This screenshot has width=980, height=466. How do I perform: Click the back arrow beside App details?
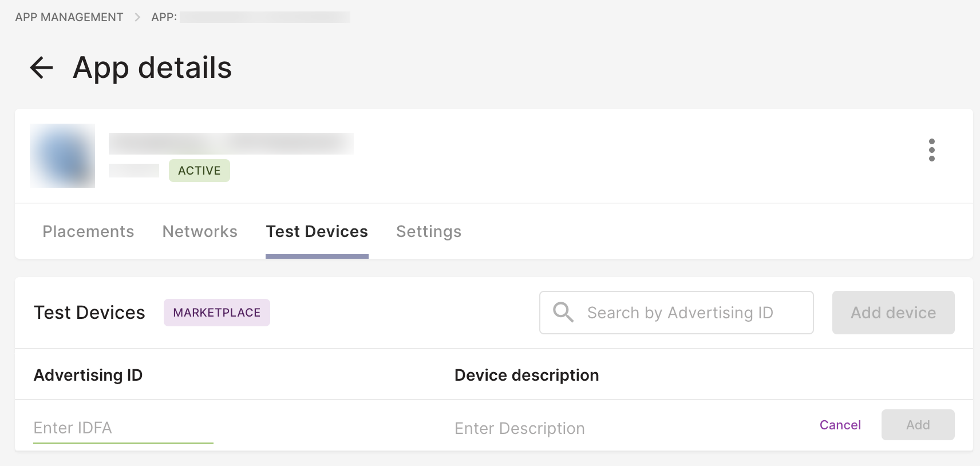41,68
